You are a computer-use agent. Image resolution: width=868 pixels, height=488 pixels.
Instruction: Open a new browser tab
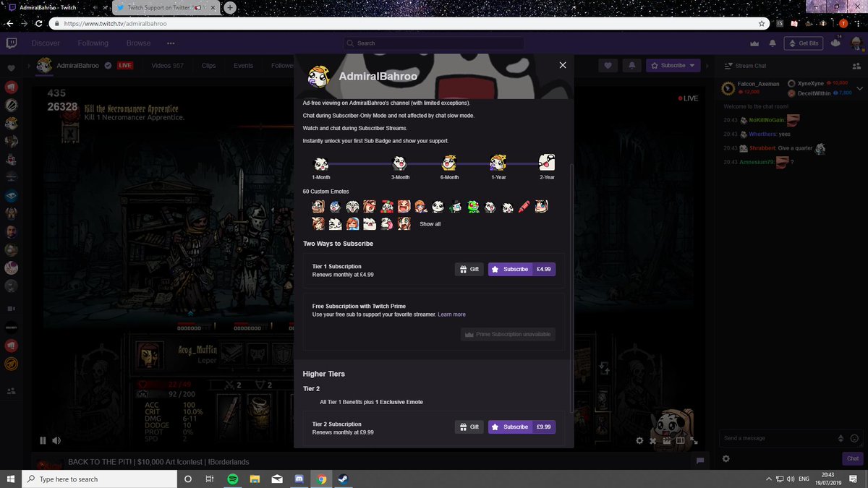point(229,8)
